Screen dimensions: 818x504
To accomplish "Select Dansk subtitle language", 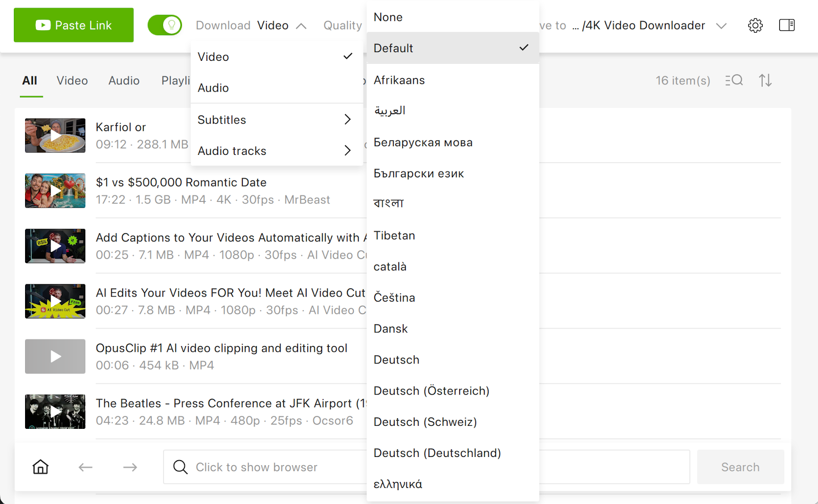I will [x=453, y=329].
